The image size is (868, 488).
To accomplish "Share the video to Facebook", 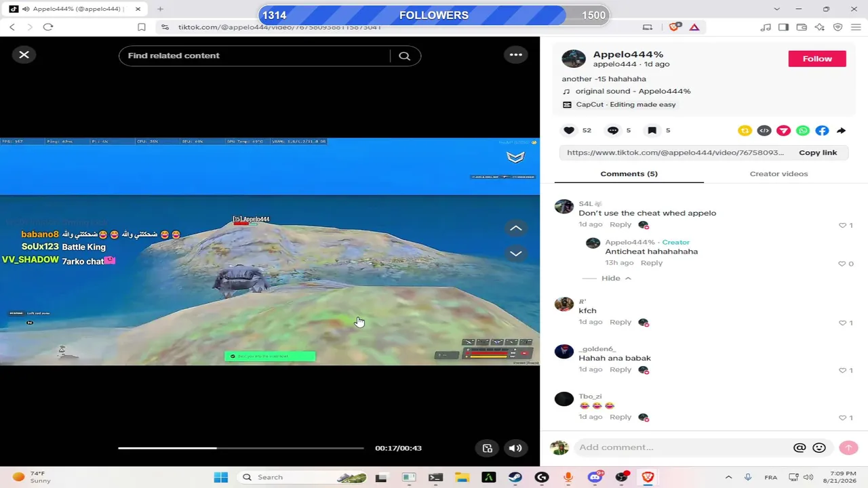I will pos(822,131).
